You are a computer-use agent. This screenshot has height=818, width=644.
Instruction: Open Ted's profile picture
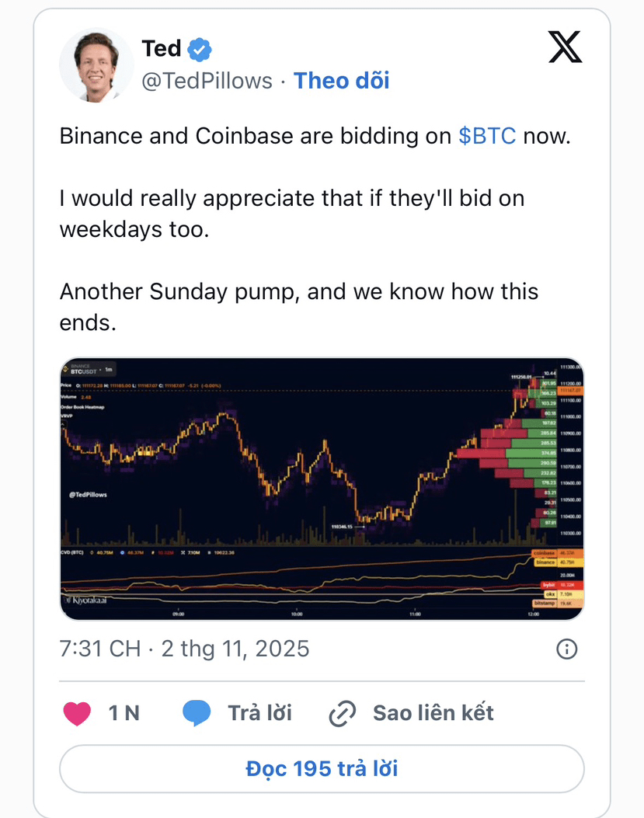[96, 65]
